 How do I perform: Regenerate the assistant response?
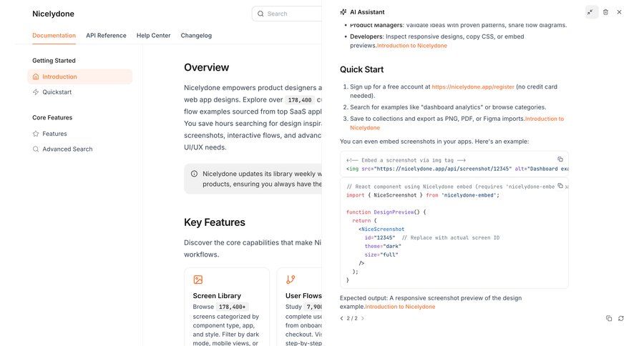621,319
